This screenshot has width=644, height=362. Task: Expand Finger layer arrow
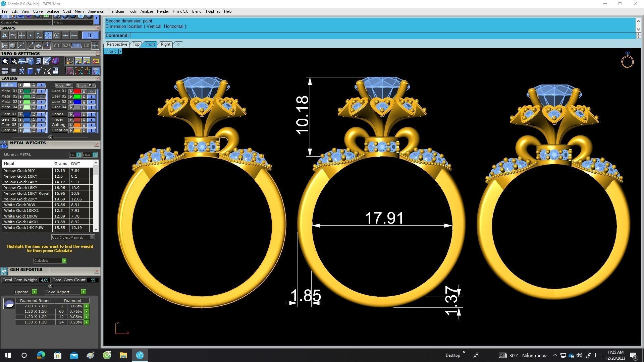(x=71, y=120)
